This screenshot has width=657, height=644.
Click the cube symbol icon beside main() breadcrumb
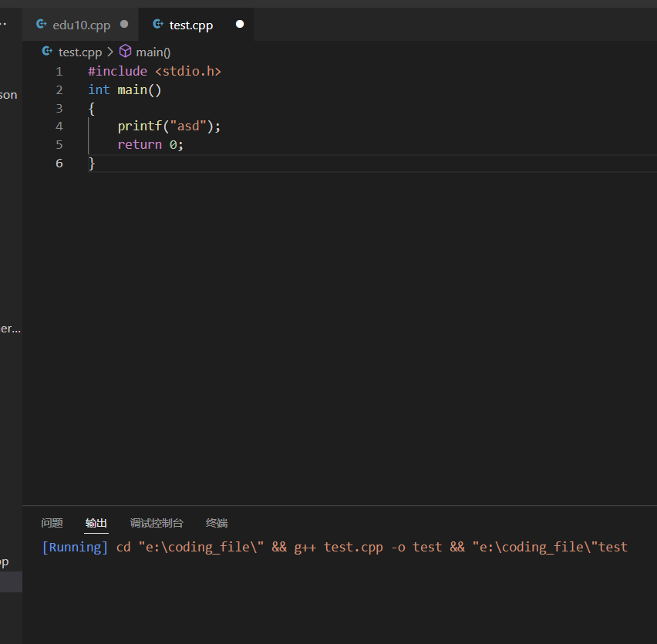pos(126,52)
